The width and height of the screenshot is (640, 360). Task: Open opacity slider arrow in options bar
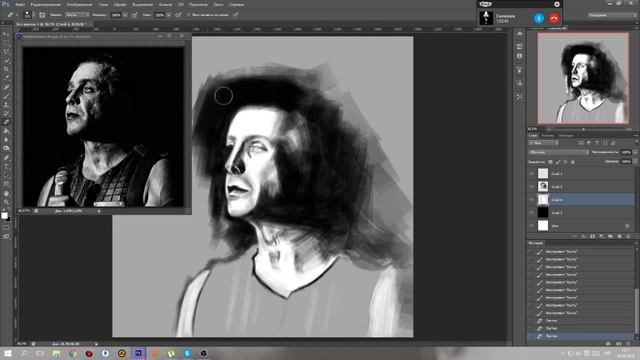click(125, 15)
